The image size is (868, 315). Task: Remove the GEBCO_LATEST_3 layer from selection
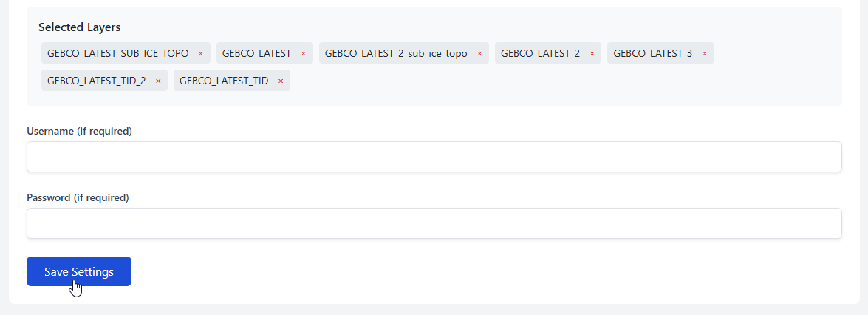pos(705,54)
